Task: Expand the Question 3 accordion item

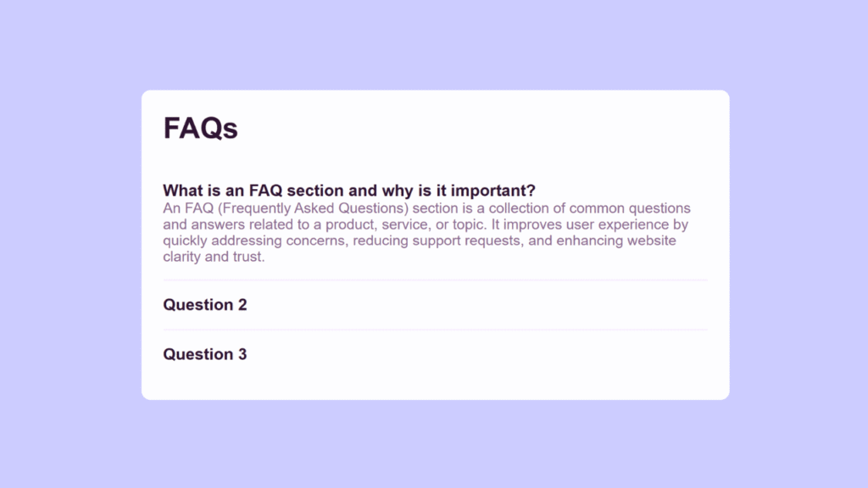Action: point(205,354)
